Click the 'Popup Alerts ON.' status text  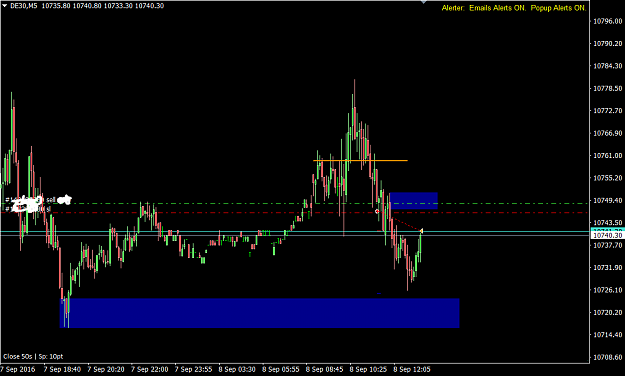click(x=558, y=8)
